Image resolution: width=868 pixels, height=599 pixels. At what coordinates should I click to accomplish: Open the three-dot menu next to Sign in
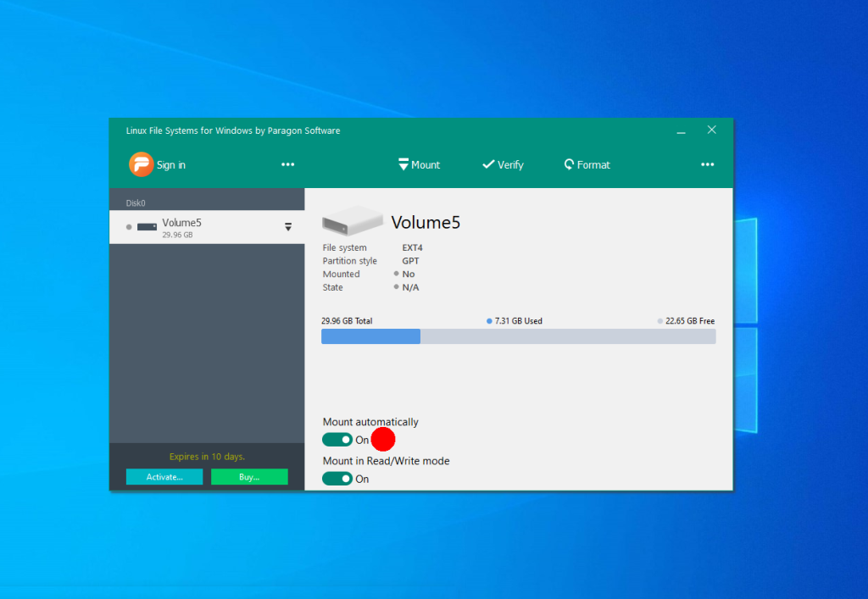click(288, 165)
